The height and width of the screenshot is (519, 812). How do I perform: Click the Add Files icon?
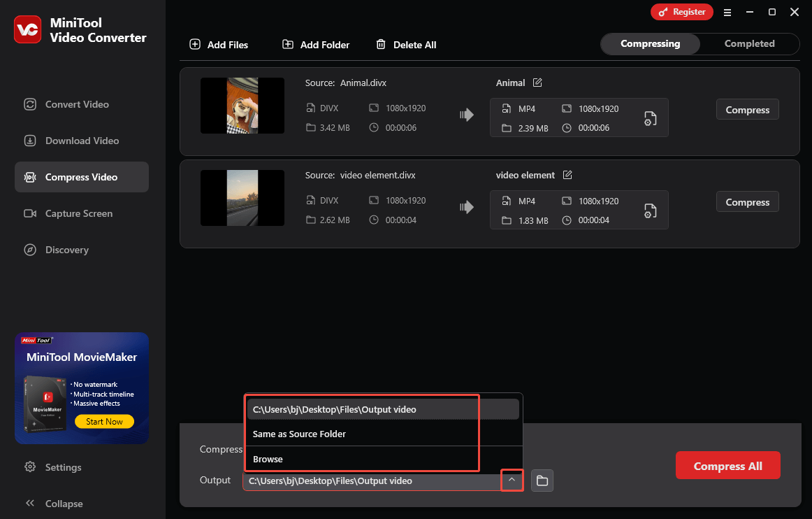194,44
